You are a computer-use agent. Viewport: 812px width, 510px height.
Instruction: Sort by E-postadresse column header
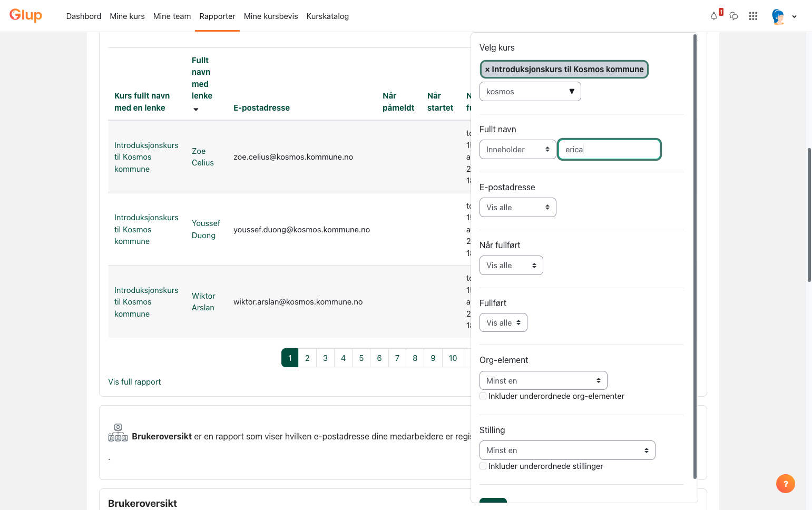click(261, 108)
